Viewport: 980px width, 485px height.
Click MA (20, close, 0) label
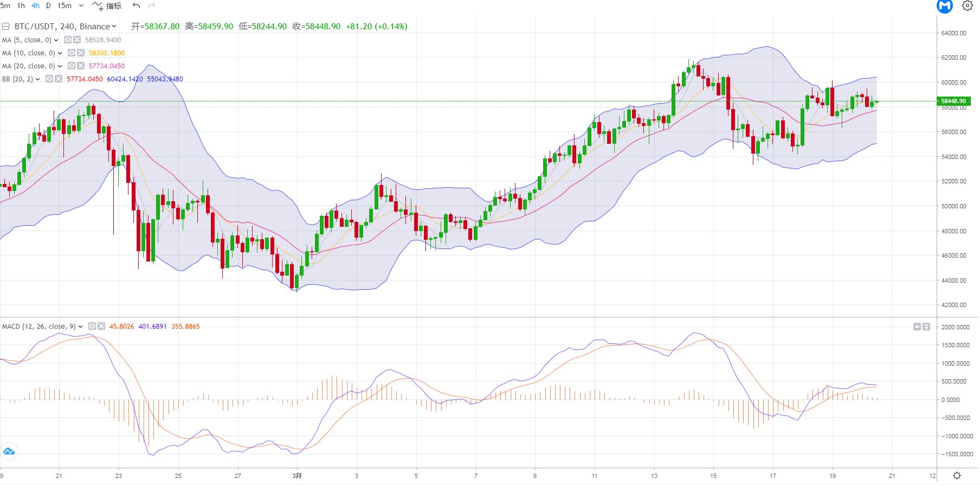pyautogui.click(x=29, y=66)
